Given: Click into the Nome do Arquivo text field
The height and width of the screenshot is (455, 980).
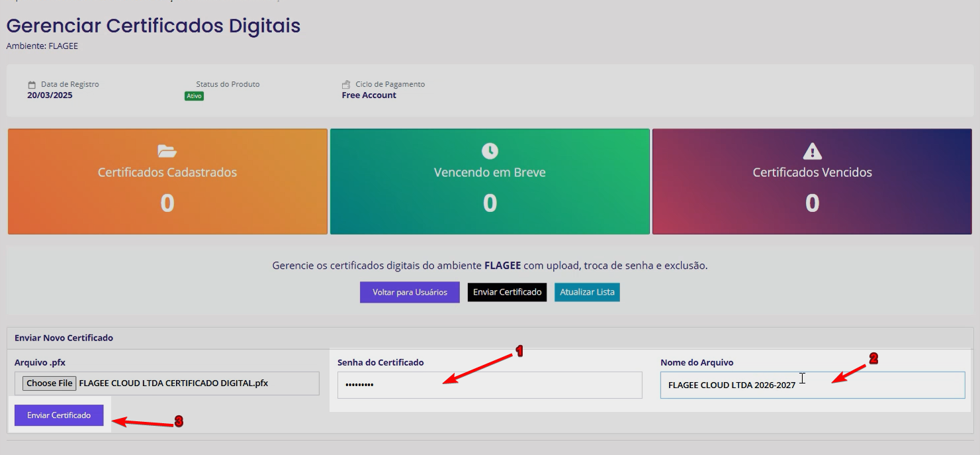Looking at the screenshot, I should point(812,385).
